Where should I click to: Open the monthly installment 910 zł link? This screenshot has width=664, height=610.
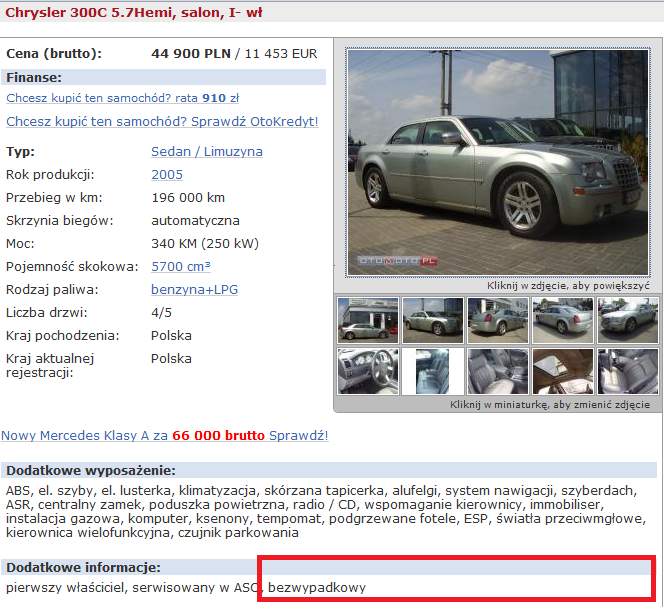[123, 98]
